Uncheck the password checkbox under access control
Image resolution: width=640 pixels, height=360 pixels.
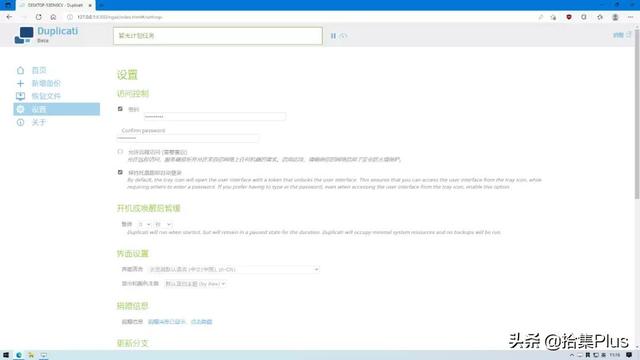(x=120, y=109)
